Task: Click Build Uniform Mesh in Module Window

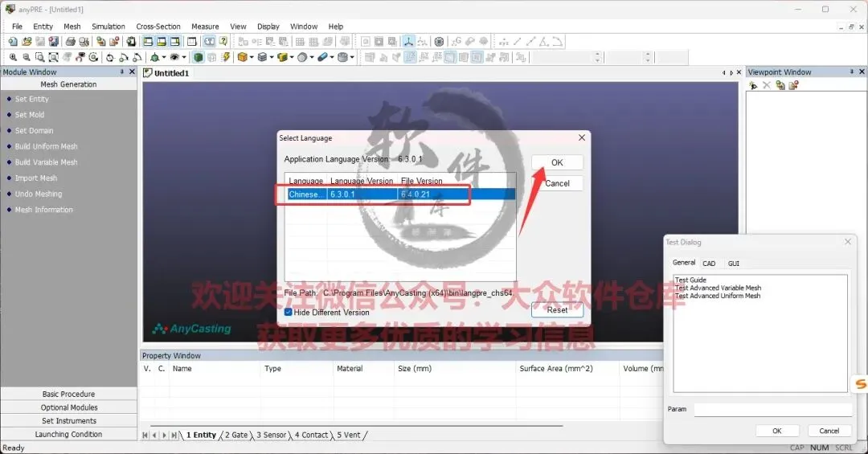Action: [46, 147]
